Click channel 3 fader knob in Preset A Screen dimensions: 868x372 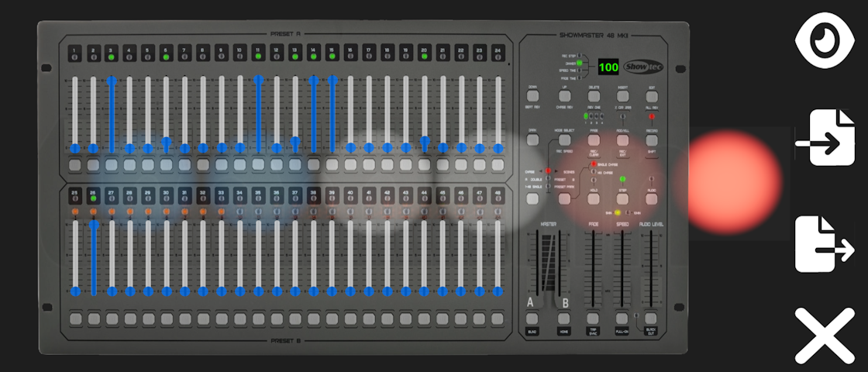pyautogui.click(x=112, y=81)
